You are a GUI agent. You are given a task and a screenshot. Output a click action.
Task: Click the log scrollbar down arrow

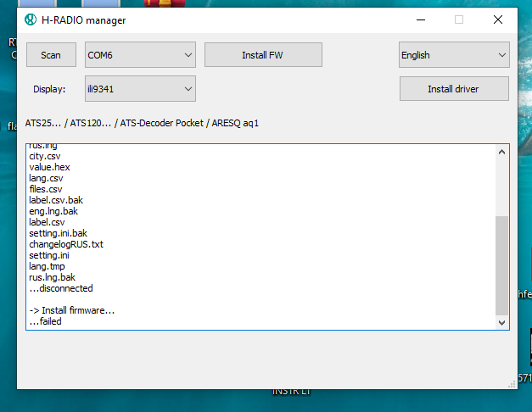click(x=501, y=322)
